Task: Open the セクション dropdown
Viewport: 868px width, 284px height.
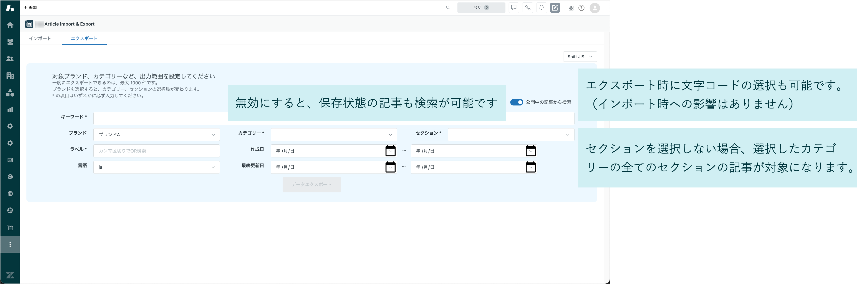Action: tap(511, 135)
